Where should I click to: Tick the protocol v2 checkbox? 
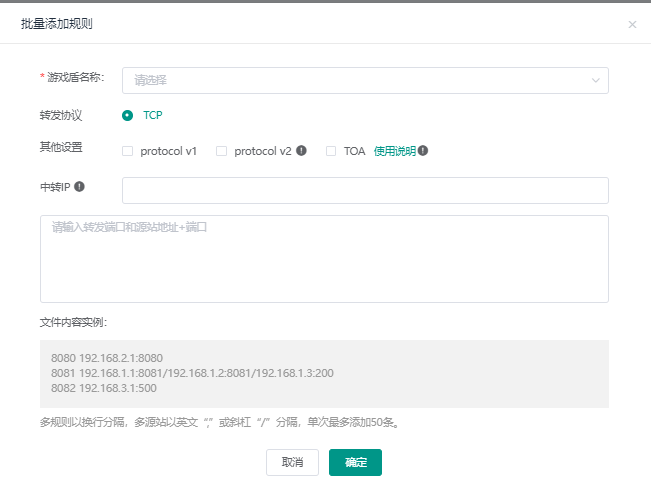(221, 151)
